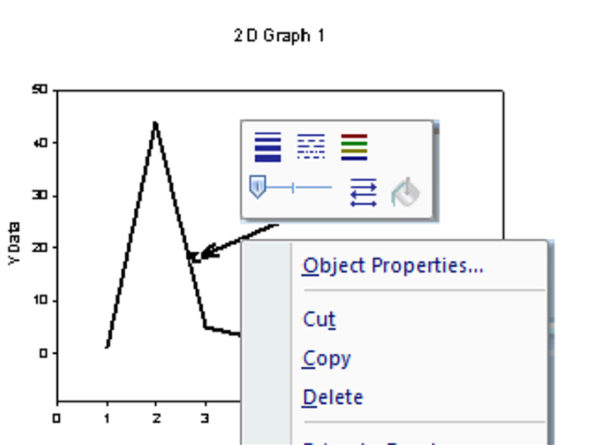The height and width of the screenshot is (445, 600).
Task: Click the arrowhead of the drawn arrow
Action: (193, 257)
